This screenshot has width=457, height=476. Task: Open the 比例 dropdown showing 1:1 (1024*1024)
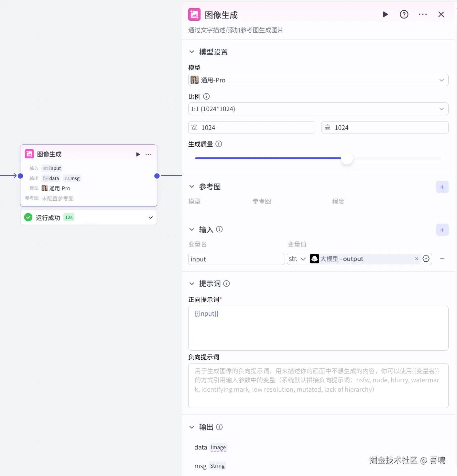(x=318, y=109)
